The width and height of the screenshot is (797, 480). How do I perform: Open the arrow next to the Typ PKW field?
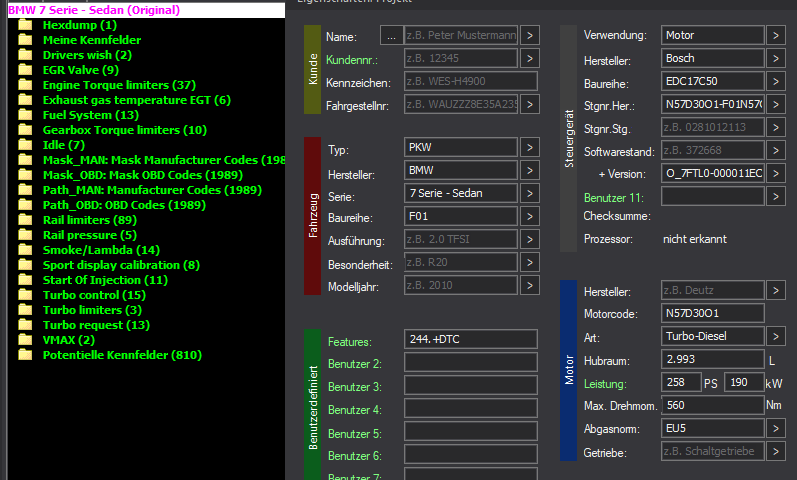(530, 147)
